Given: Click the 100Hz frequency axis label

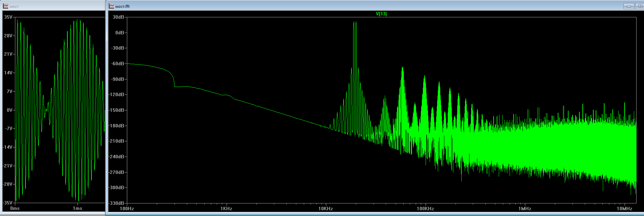Looking at the screenshot, I should click(x=127, y=209).
